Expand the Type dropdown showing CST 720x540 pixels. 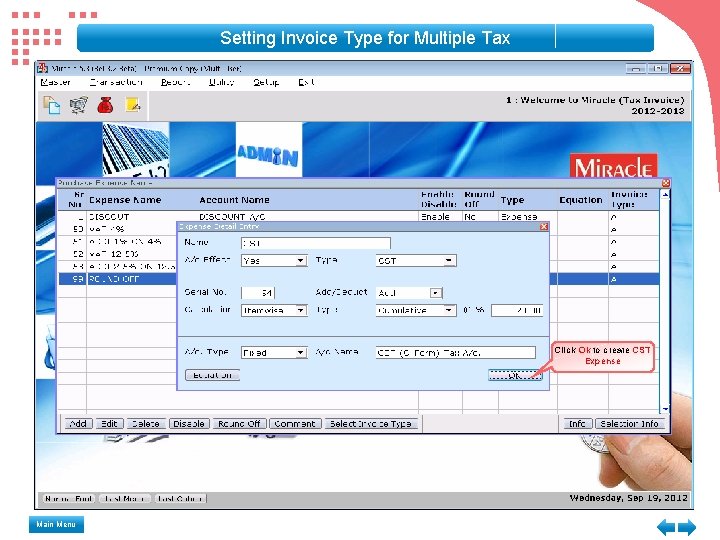[x=449, y=261]
